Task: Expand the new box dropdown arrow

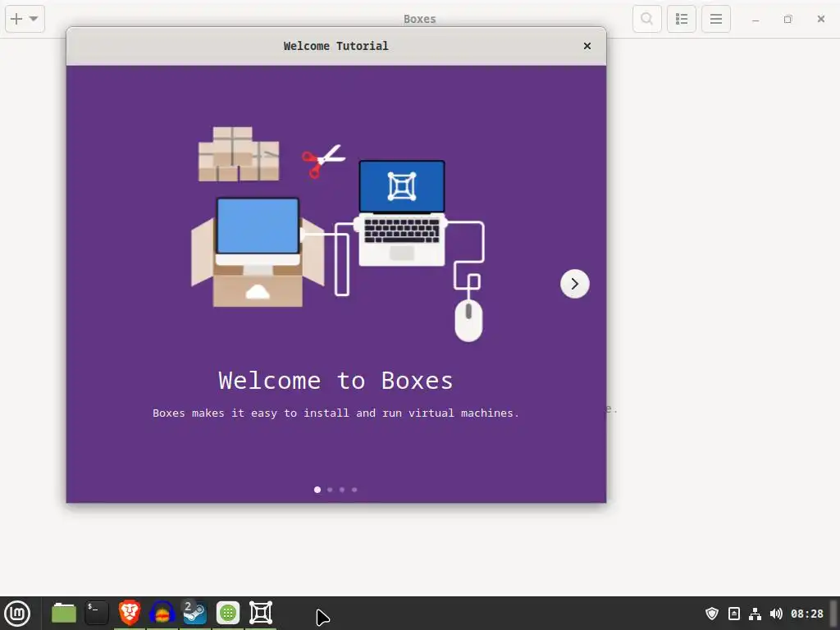Action: coord(34,19)
